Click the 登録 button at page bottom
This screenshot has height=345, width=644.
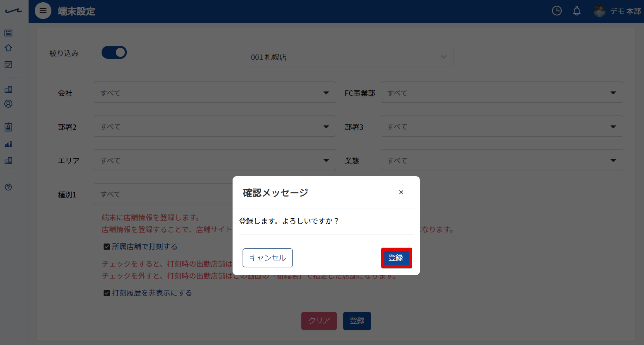click(x=357, y=321)
